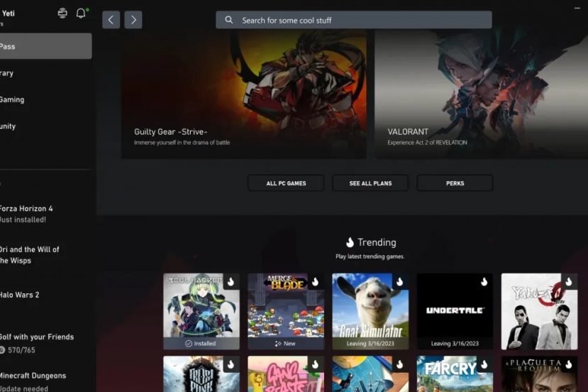This screenshot has height=392, width=588.
Task: Click trending flame badge on Far Cry tile
Action: (x=484, y=364)
